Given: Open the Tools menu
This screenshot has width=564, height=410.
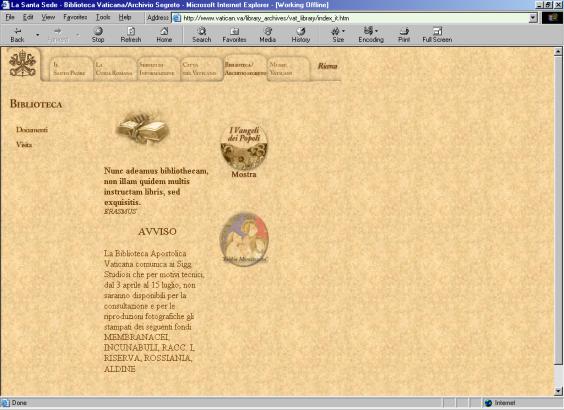Looking at the screenshot, I should 103,17.
